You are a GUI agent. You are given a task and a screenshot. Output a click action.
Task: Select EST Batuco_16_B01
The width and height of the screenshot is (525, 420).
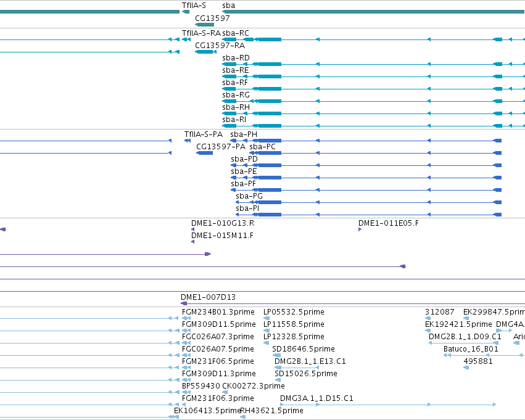click(x=471, y=349)
